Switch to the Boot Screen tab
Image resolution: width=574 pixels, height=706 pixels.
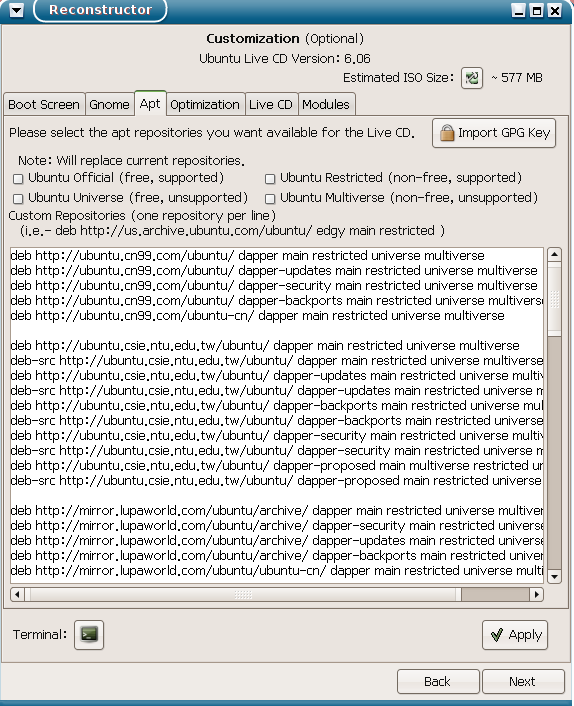(44, 104)
